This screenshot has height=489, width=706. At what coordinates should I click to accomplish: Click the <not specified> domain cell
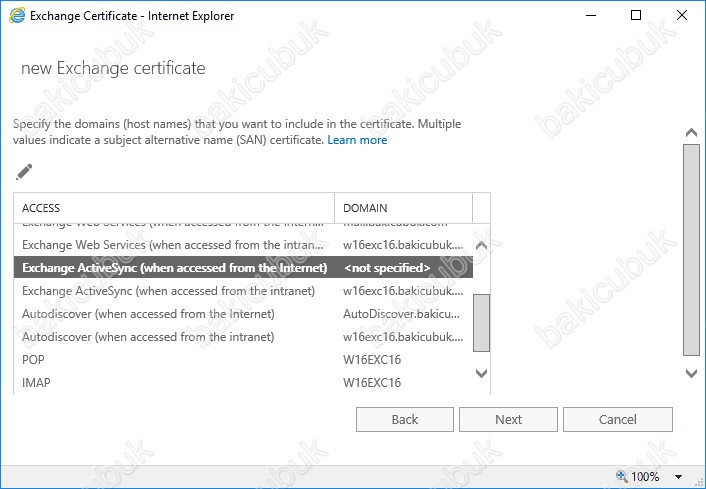click(x=387, y=268)
